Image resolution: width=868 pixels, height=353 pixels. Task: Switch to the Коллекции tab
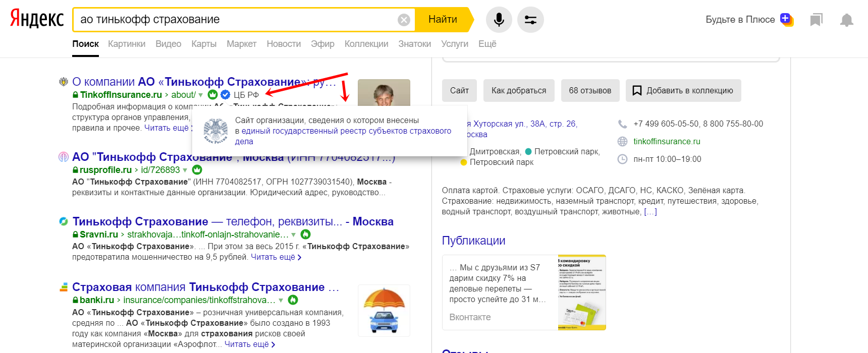coord(366,44)
